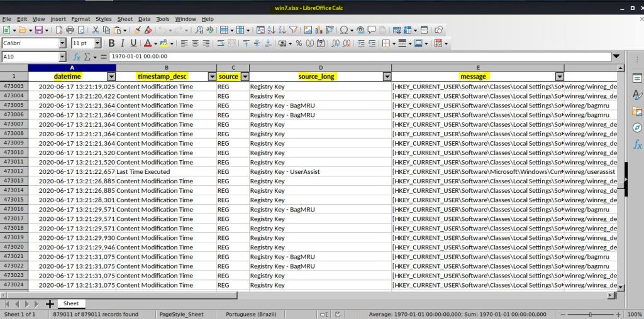Viewport: 644px width, 319px height.
Task: Open the Navigator compass in sidebar
Action: point(636,127)
